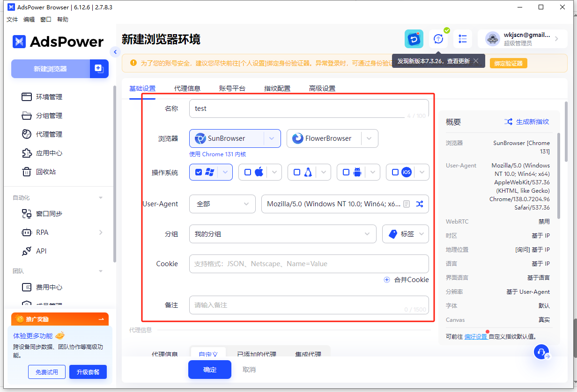Click the 费用中心 icon

[27, 287]
